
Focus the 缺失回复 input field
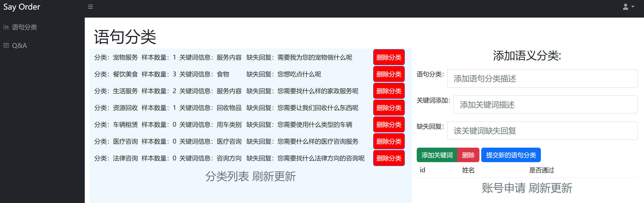click(x=542, y=131)
